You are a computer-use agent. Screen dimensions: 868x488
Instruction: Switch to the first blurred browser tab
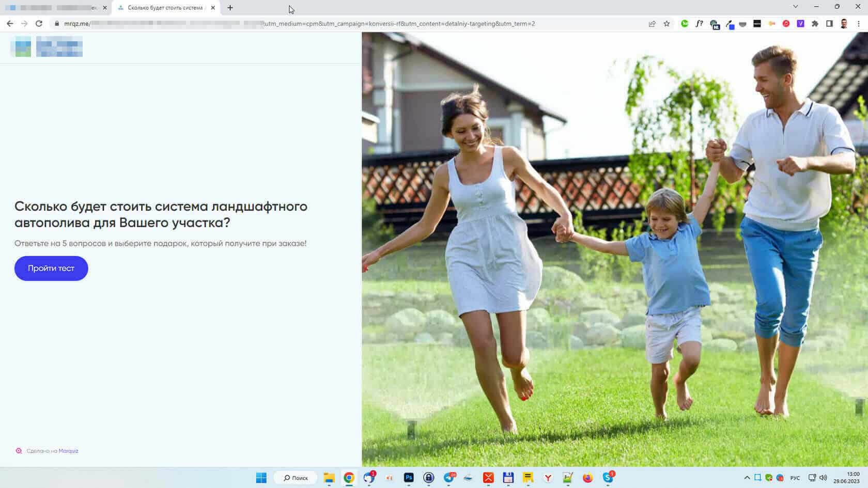pyautogui.click(x=56, y=8)
